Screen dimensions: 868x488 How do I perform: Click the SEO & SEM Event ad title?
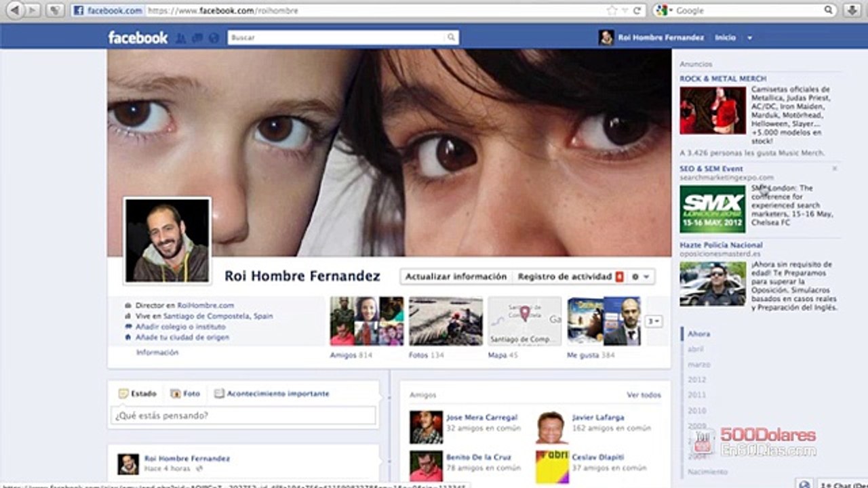pyautogui.click(x=712, y=169)
